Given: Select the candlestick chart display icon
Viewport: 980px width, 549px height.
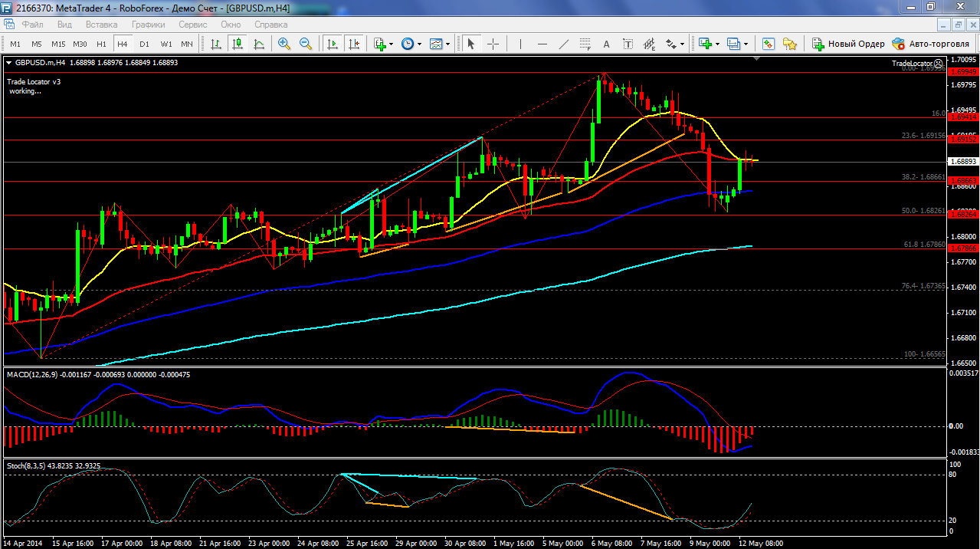Looking at the screenshot, I should tap(238, 44).
